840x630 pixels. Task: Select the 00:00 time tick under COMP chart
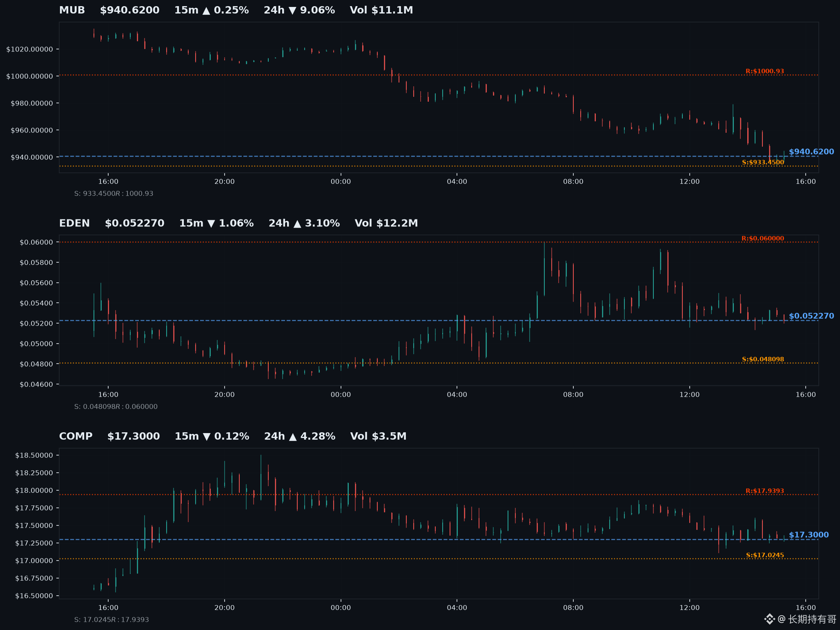[x=341, y=608]
